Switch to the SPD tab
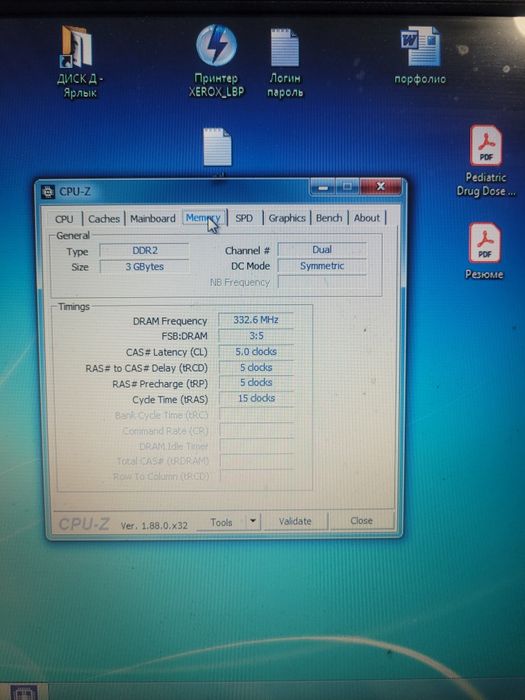This screenshot has height=700, width=525. 244,218
